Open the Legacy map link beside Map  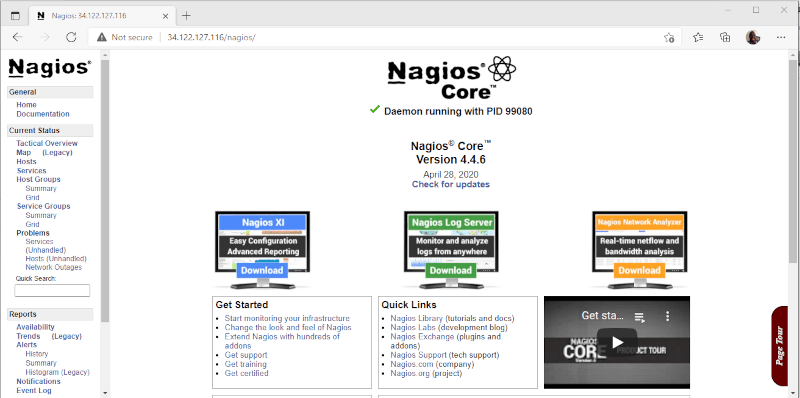pyautogui.click(x=57, y=153)
